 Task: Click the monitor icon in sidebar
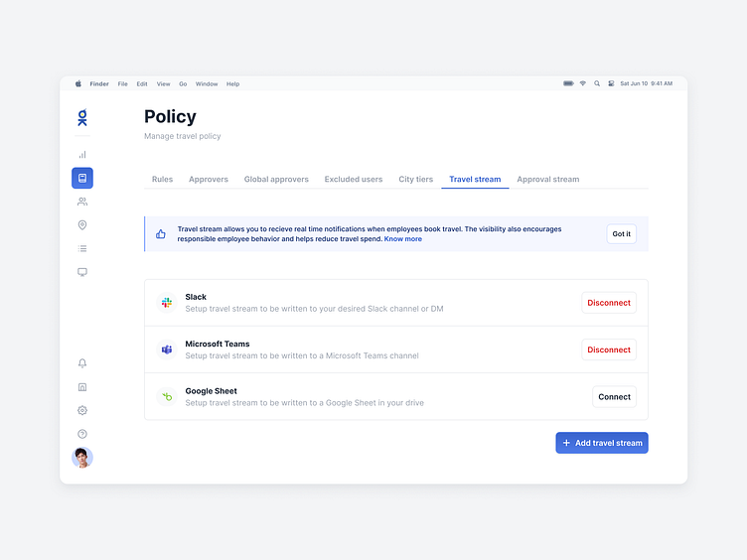click(82, 272)
